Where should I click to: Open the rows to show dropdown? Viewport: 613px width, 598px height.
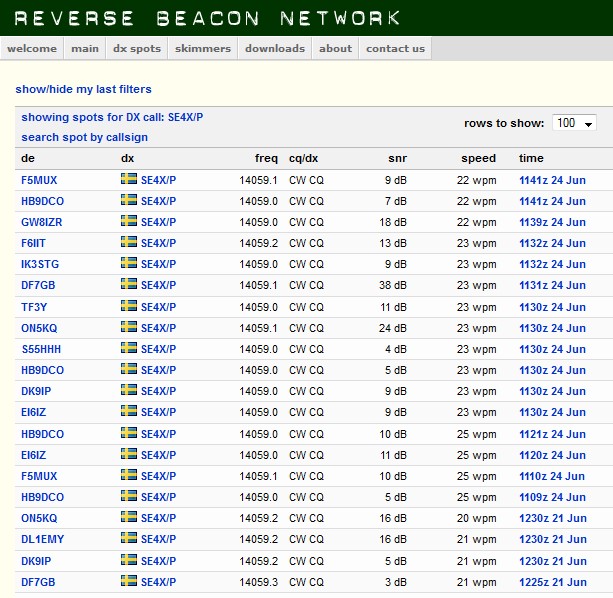574,123
